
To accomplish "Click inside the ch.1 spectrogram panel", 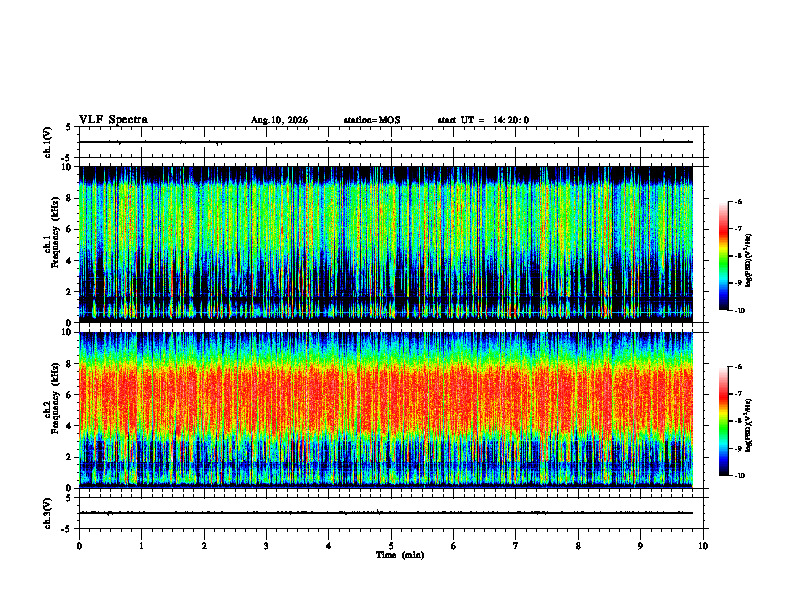I will 386,244.
